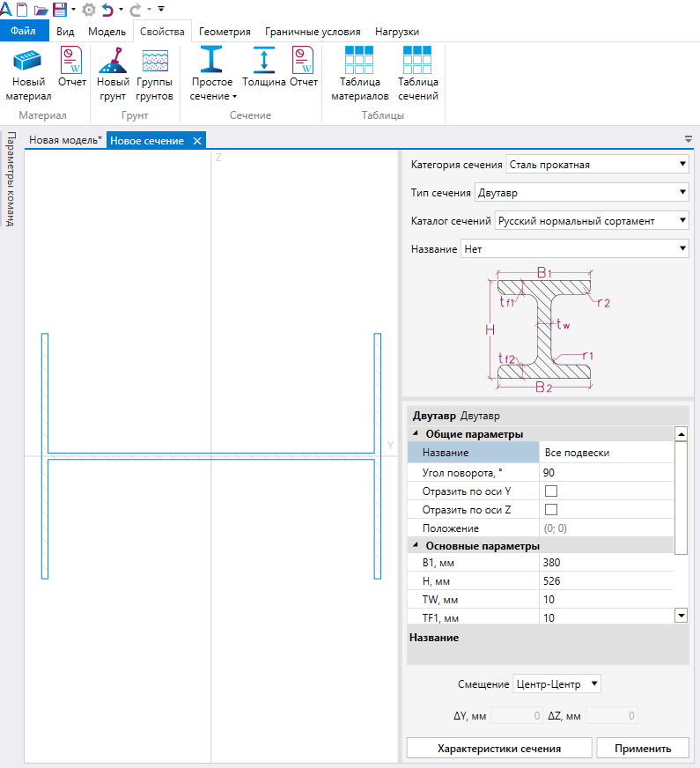Click the ΔZ, мм offset field
Image resolution: width=700 pixels, height=768 pixels.
[x=612, y=715]
